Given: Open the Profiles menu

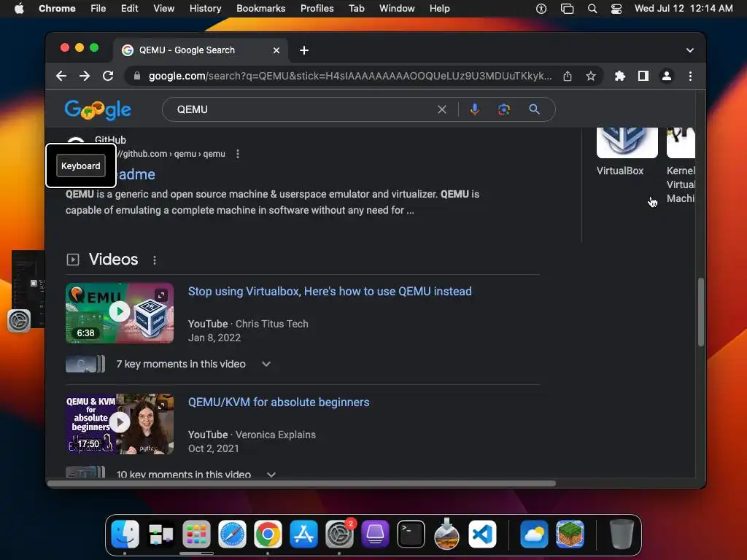Looking at the screenshot, I should coord(317,9).
